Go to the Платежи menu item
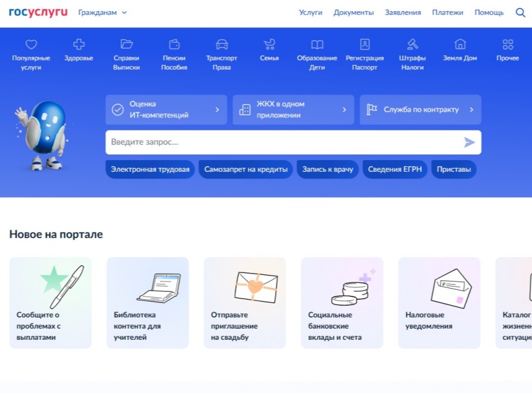This screenshot has width=532, height=393. click(x=447, y=12)
